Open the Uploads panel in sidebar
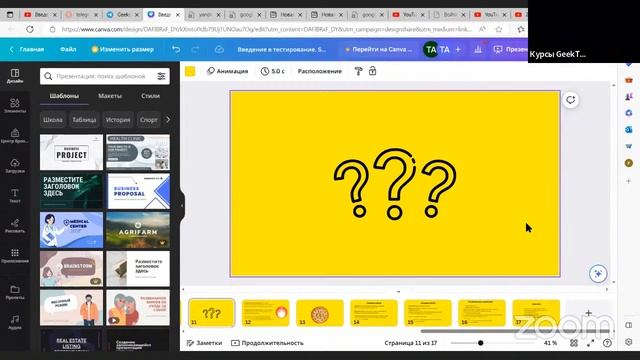The image size is (640, 360). point(15,165)
